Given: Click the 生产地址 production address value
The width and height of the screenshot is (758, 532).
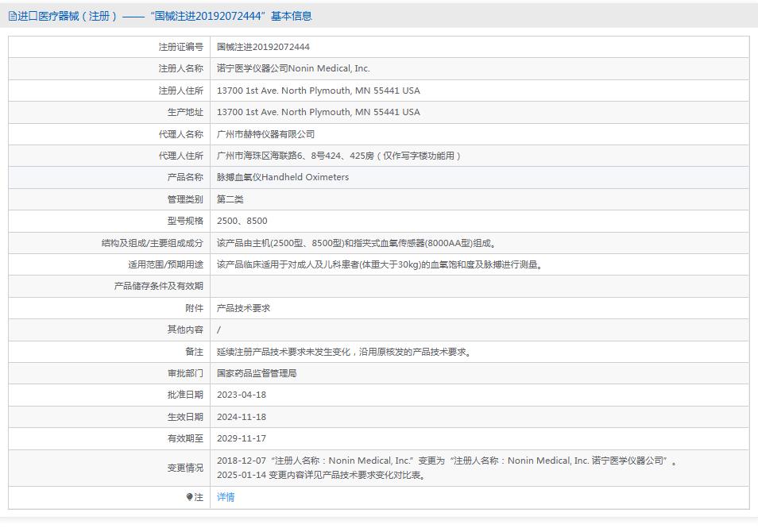Looking at the screenshot, I should [319, 112].
